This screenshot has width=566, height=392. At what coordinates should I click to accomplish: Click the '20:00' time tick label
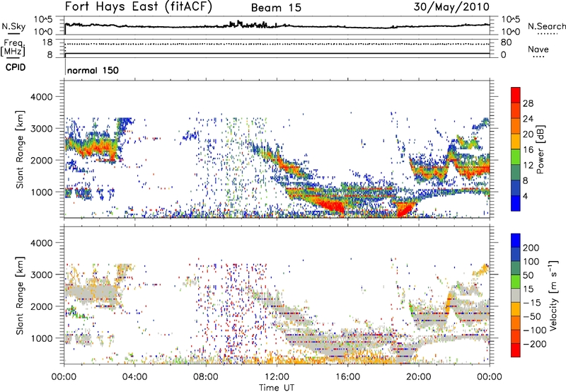click(419, 377)
